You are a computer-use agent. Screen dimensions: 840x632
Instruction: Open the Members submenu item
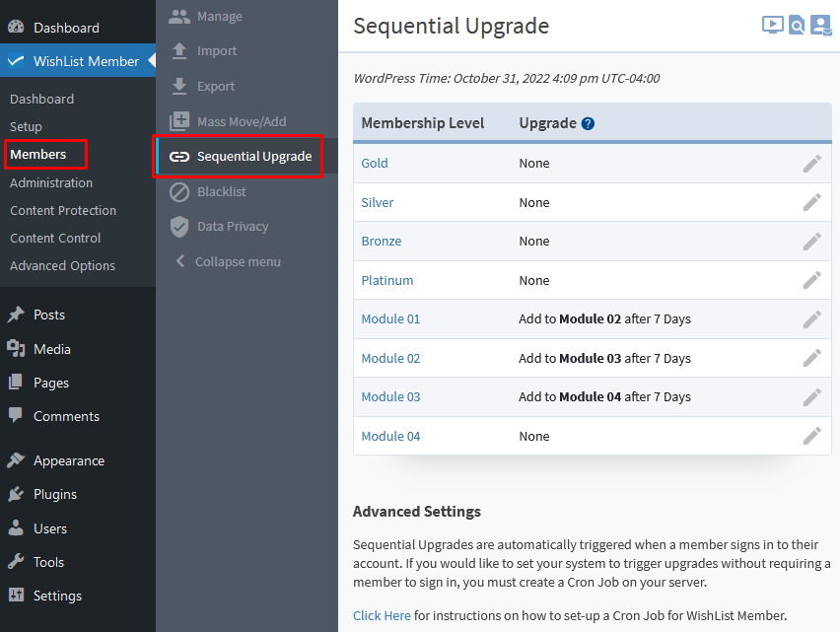pyautogui.click(x=38, y=154)
